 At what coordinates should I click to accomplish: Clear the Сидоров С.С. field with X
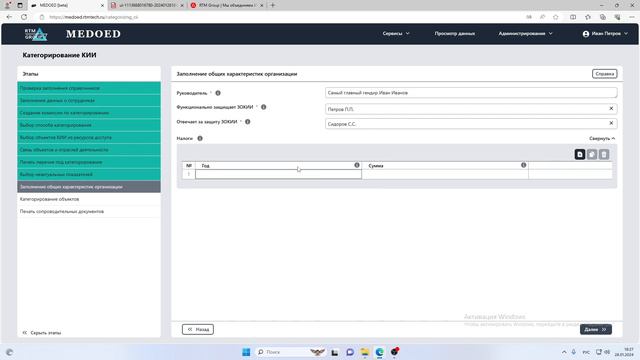[611, 123]
